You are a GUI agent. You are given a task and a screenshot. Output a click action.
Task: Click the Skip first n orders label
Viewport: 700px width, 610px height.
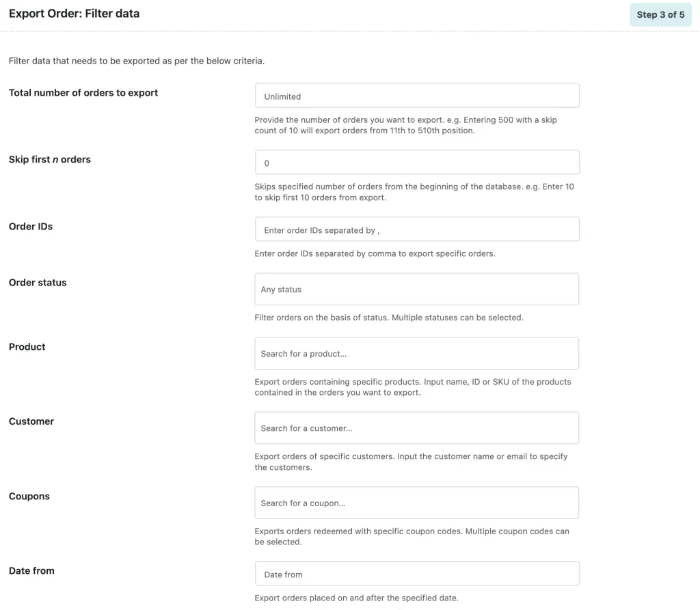click(50, 159)
